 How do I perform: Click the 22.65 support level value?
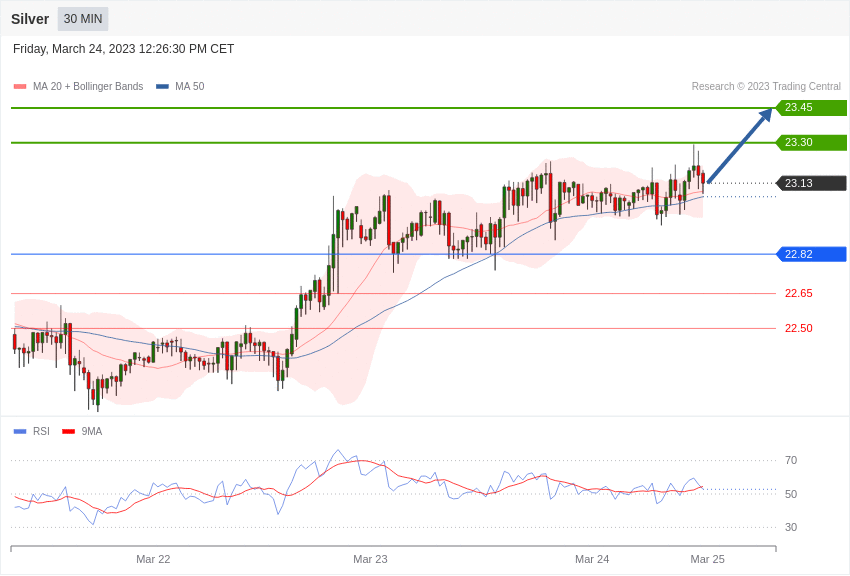coord(799,293)
